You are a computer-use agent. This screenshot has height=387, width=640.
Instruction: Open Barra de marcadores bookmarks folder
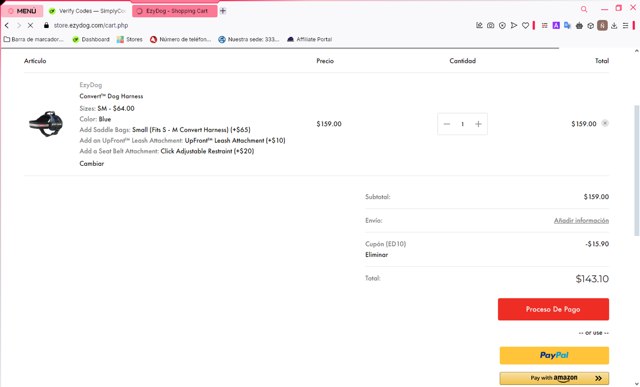tap(33, 39)
